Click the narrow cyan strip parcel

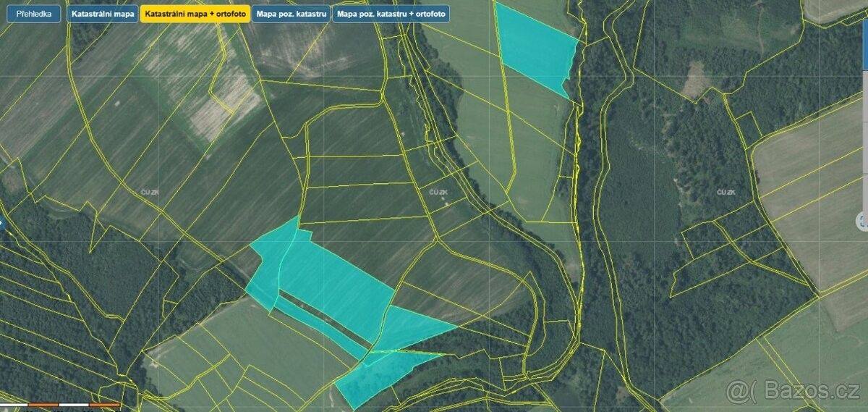tap(318, 324)
